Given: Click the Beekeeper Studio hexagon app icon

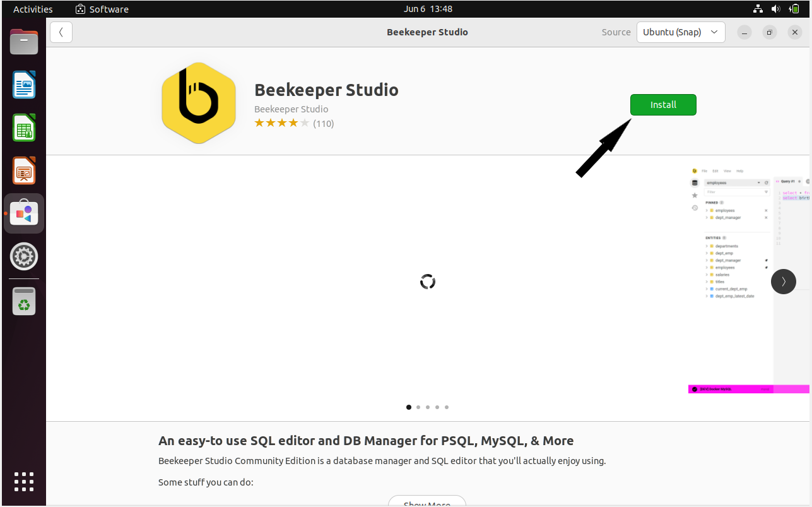Looking at the screenshot, I should (199, 104).
